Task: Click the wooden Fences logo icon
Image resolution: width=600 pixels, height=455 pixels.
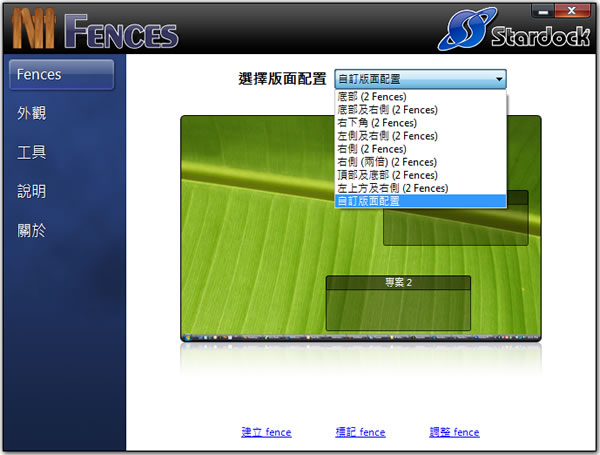Action: pos(34,28)
